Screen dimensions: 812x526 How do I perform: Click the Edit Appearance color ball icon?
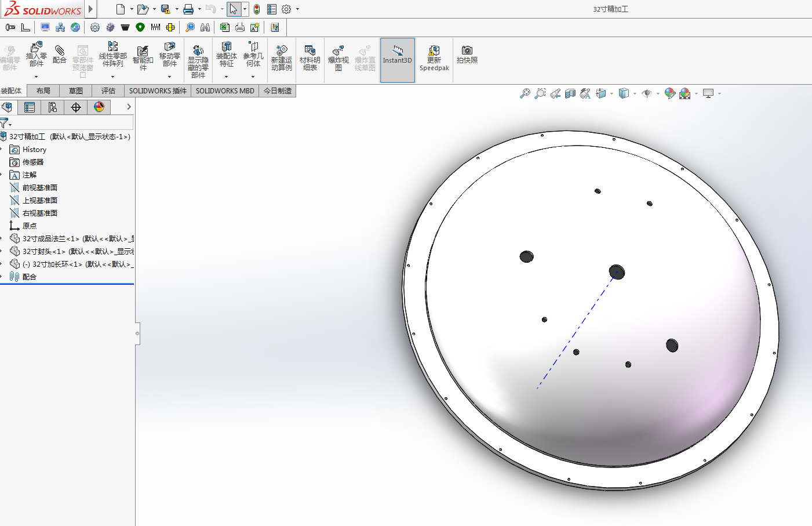point(669,93)
